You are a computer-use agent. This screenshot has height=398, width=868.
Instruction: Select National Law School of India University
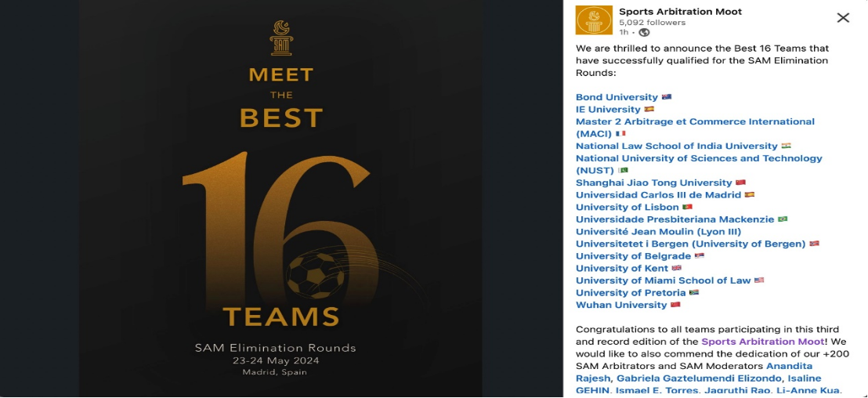(677, 146)
